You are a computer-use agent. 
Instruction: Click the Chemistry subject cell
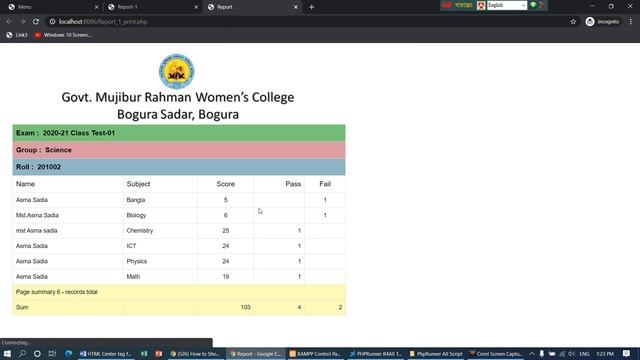(140, 231)
